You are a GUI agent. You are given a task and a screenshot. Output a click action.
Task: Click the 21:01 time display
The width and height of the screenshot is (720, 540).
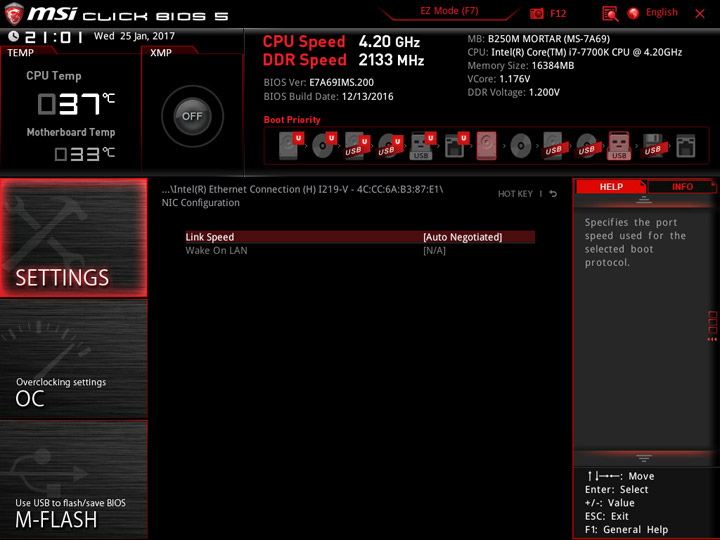54,37
